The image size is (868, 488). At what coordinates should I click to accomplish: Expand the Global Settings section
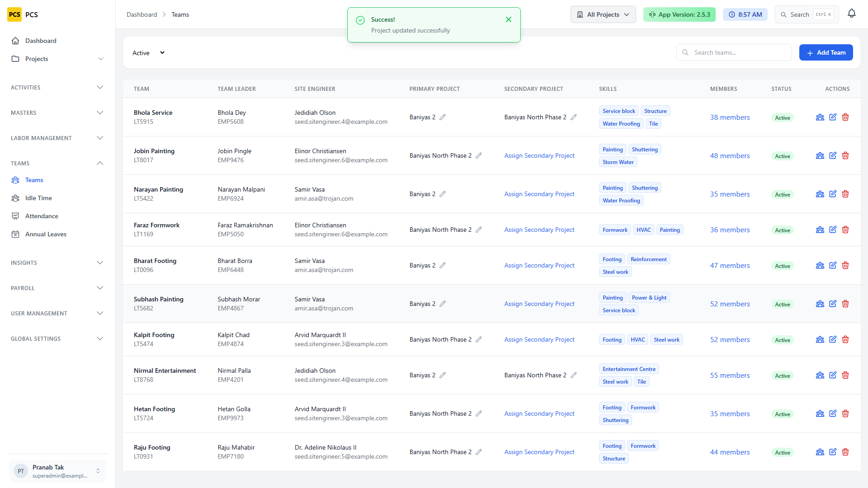click(x=57, y=338)
